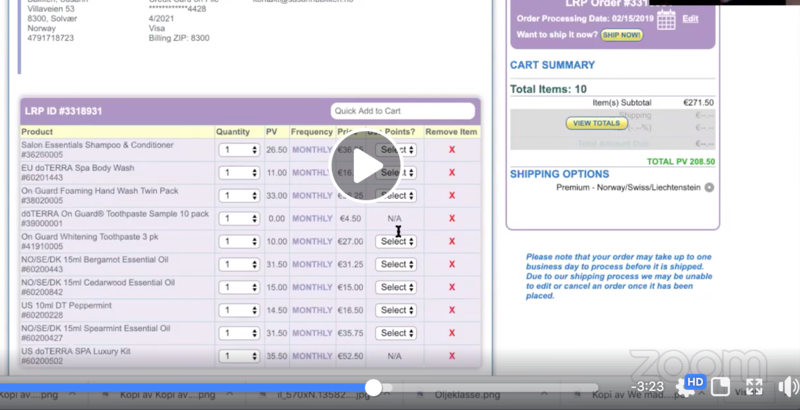Open quantity dropdown for Toothpaste Sample pack
Screen dimensions: 800x410
239,218
